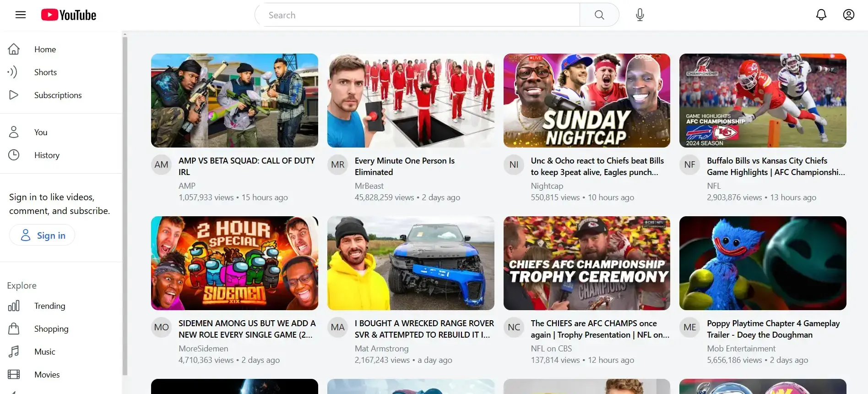This screenshot has width=868, height=394.
Task: Click the Shopping bag icon
Action: (14, 328)
